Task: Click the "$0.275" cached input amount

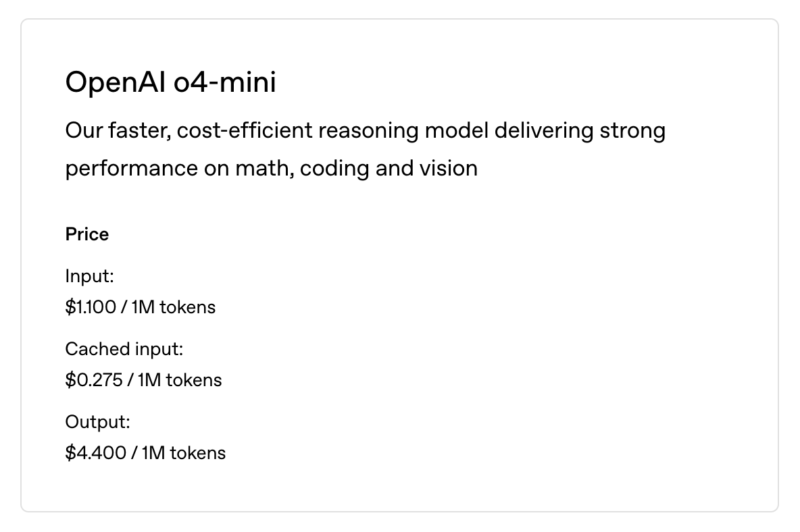Action: [x=94, y=380]
